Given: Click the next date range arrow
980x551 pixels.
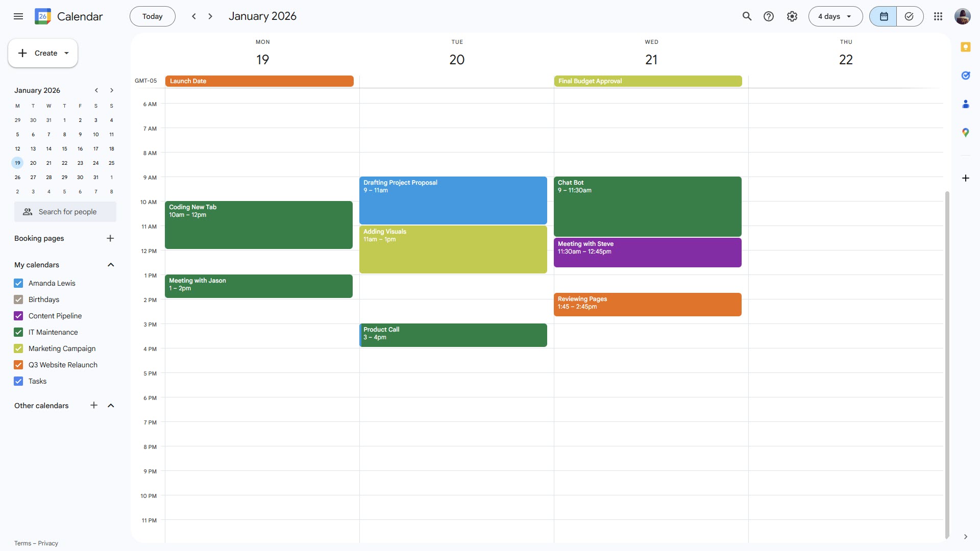Looking at the screenshot, I should point(210,16).
